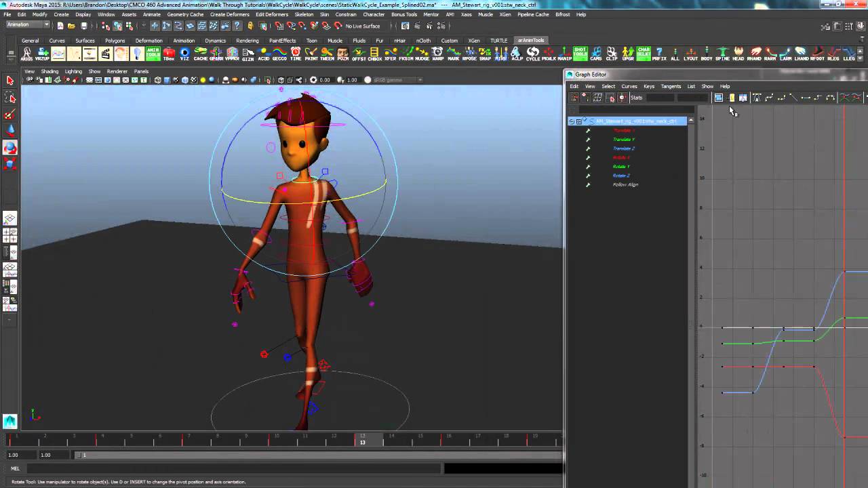Click the TBox shelf icon
The image size is (868, 488).
168,54
